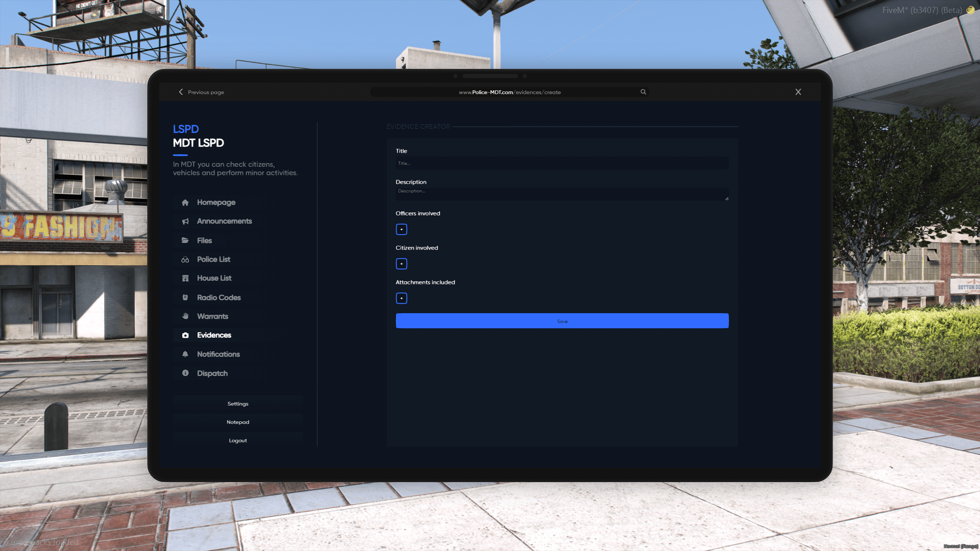Screen dimensions: 980x551
Task: Click the blue Save button
Action: pos(562,321)
